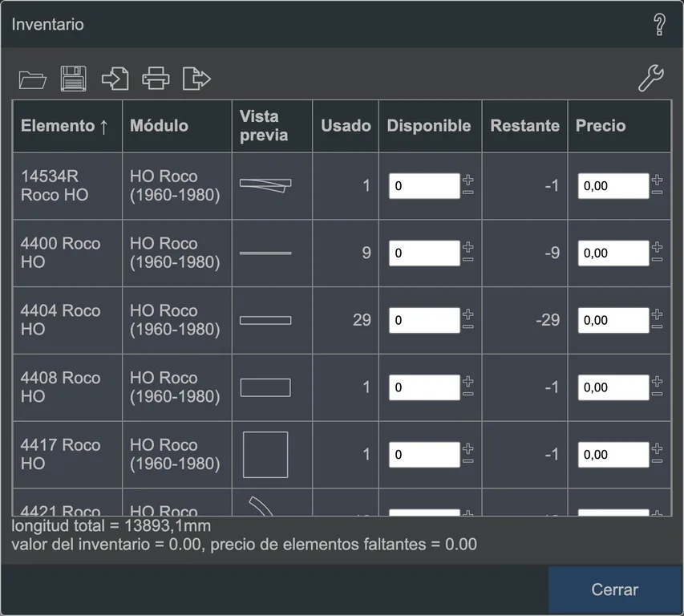
Task: Increase Disponible for 4400 Roco HO
Action: [x=468, y=247]
